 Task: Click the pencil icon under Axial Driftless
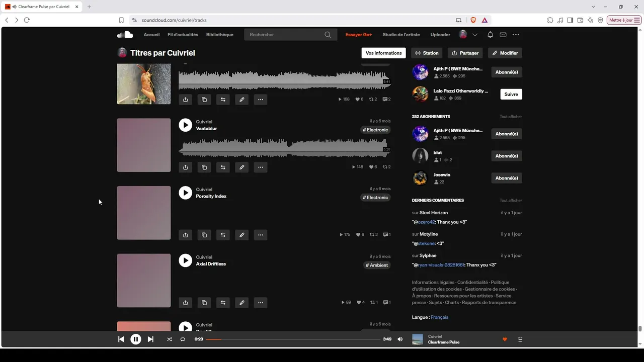pyautogui.click(x=242, y=303)
